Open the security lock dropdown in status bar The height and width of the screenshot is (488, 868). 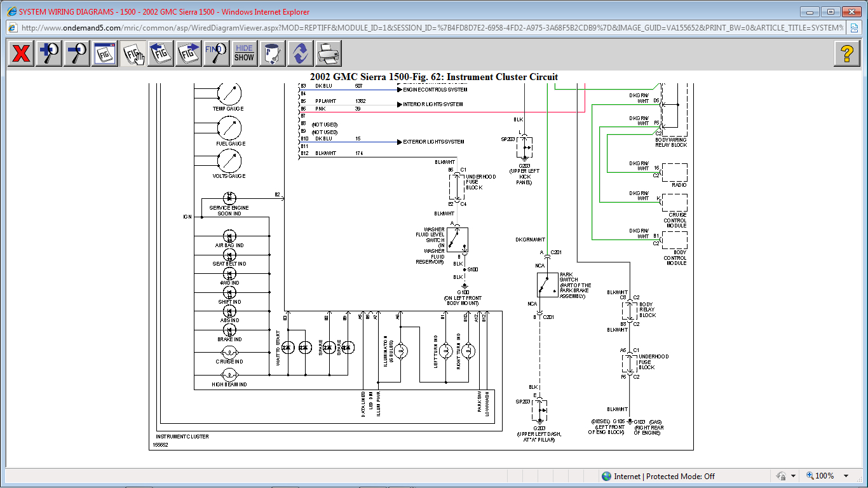click(x=793, y=476)
